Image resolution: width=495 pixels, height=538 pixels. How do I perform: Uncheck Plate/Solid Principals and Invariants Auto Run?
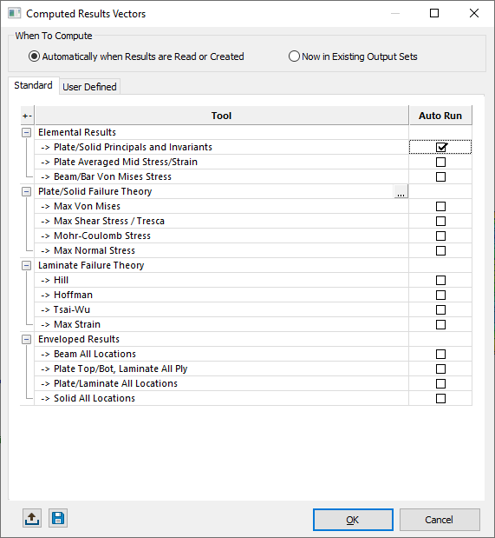click(441, 147)
